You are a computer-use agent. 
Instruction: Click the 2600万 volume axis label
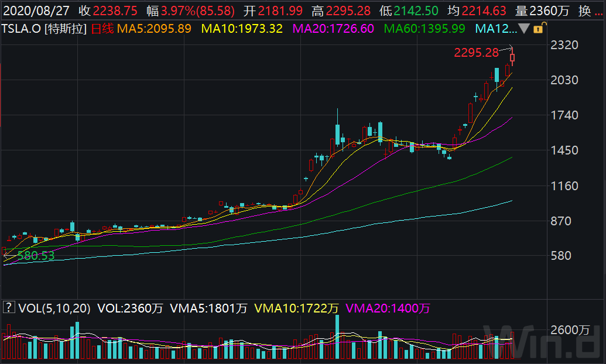[x=570, y=329]
